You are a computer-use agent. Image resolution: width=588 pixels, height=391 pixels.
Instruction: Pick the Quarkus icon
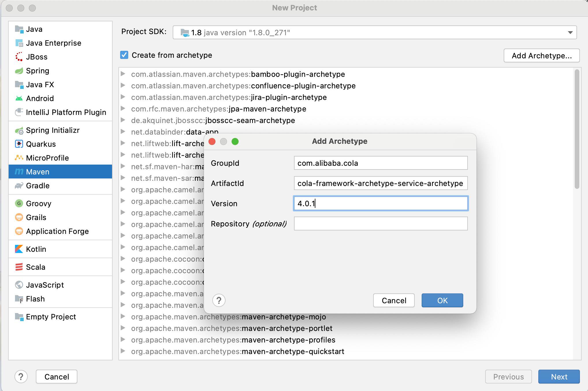[x=19, y=144]
